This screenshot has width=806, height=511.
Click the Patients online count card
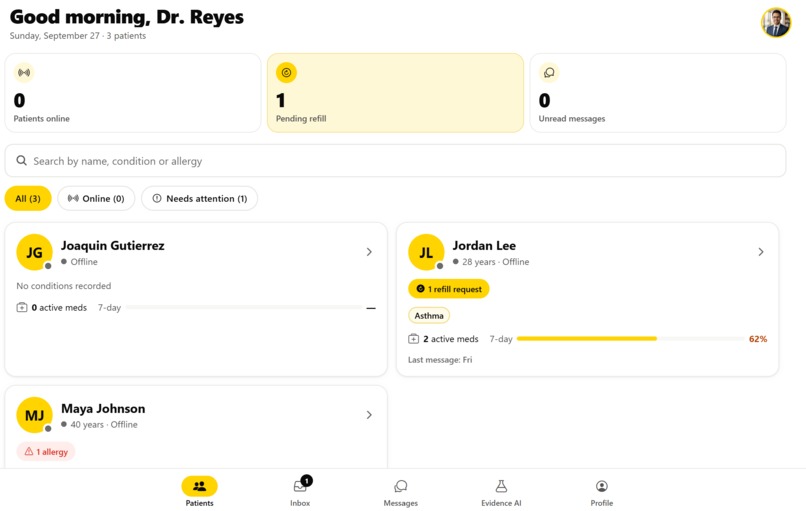pyautogui.click(x=133, y=93)
